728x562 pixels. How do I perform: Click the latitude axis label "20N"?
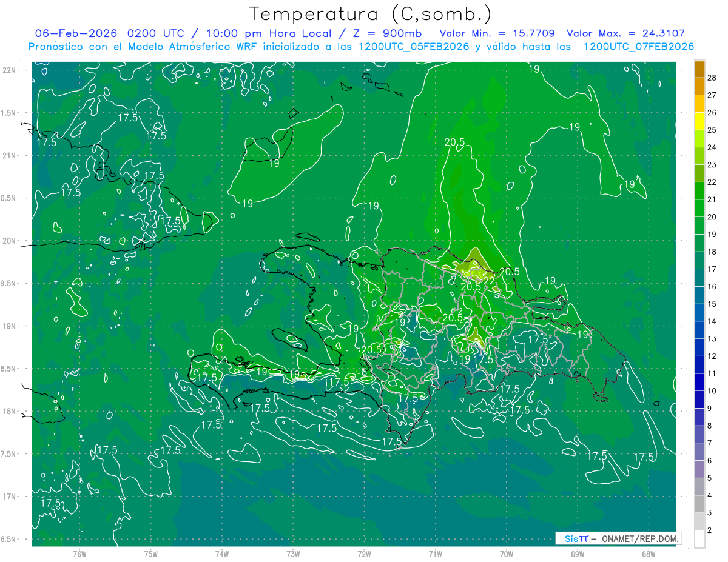point(9,241)
